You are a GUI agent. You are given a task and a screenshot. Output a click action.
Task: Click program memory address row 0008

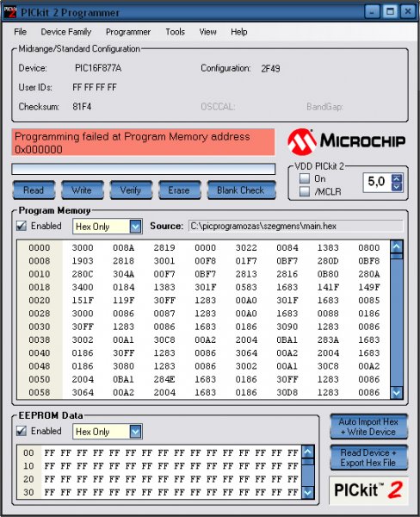(x=40, y=261)
